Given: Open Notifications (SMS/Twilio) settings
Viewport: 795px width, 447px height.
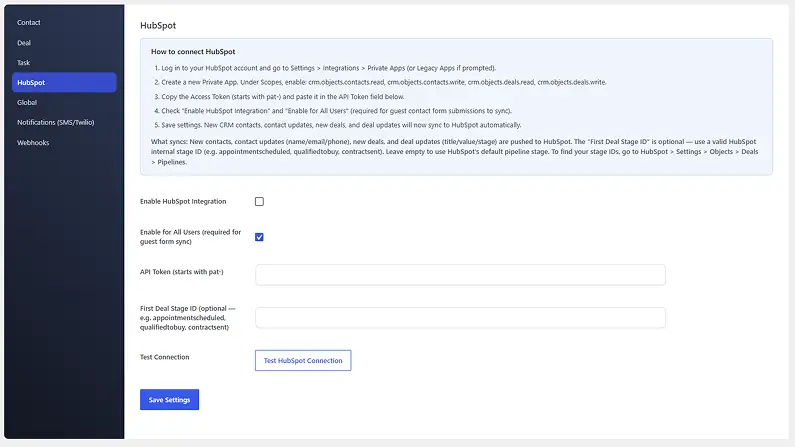Looking at the screenshot, I should (56, 122).
